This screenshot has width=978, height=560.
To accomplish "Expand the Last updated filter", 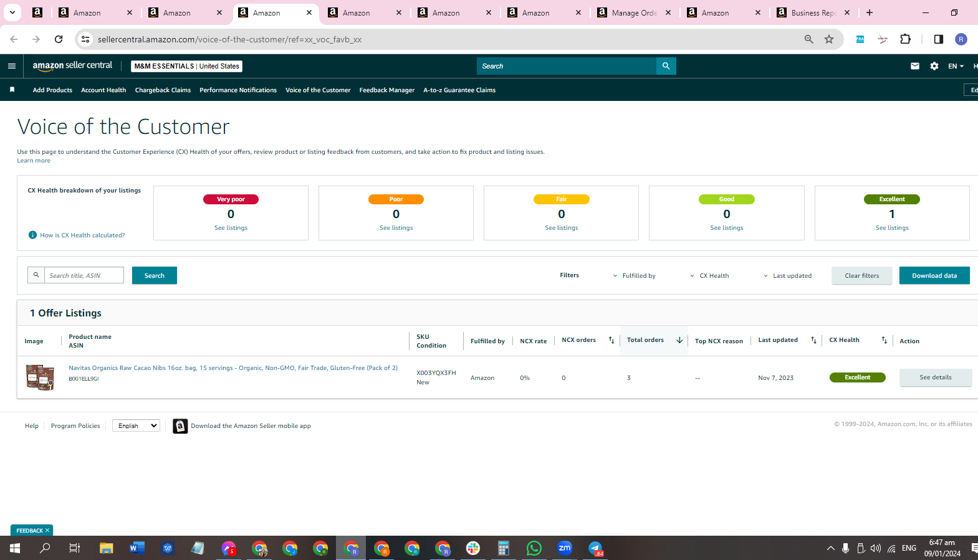I will pyautogui.click(x=787, y=275).
